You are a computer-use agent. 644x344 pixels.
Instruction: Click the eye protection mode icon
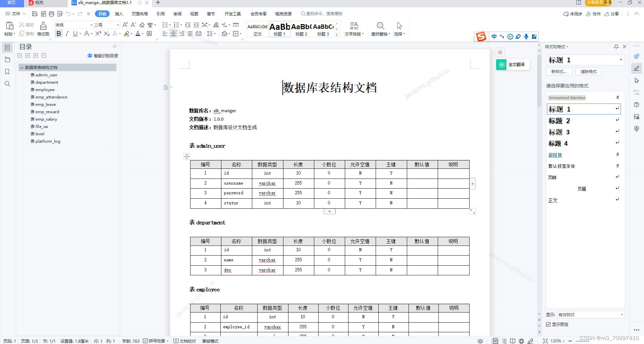tap(480, 341)
